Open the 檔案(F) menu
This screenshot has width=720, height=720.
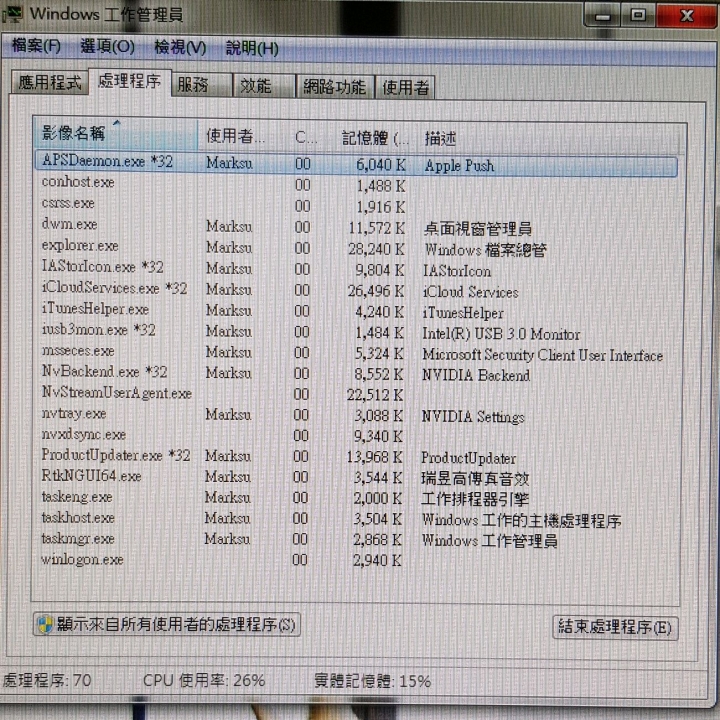[36, 46]
